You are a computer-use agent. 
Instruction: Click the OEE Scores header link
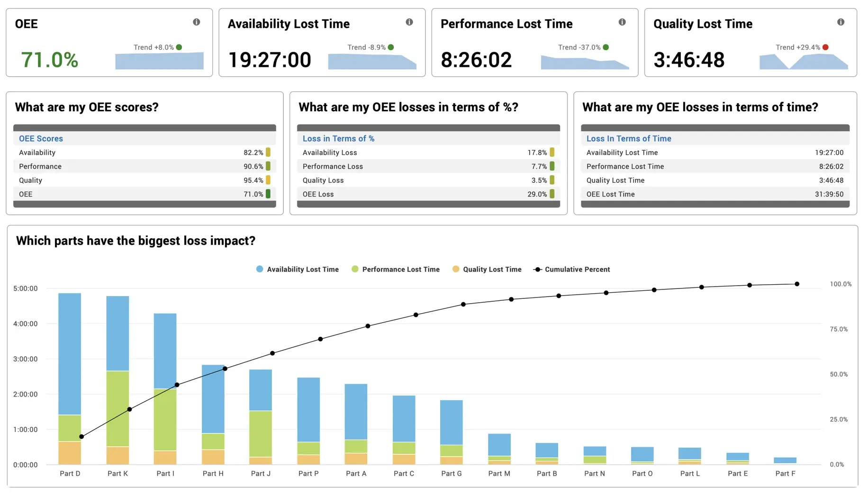[41, 138]
